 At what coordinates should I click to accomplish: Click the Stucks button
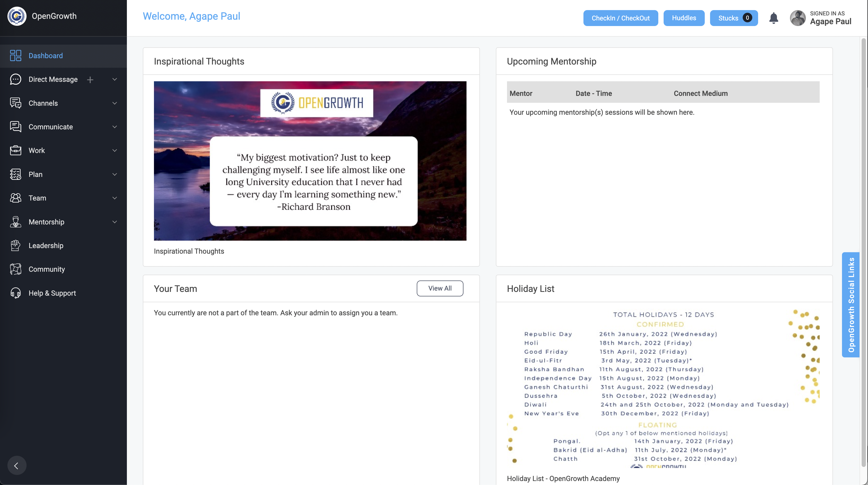[734, 18]
